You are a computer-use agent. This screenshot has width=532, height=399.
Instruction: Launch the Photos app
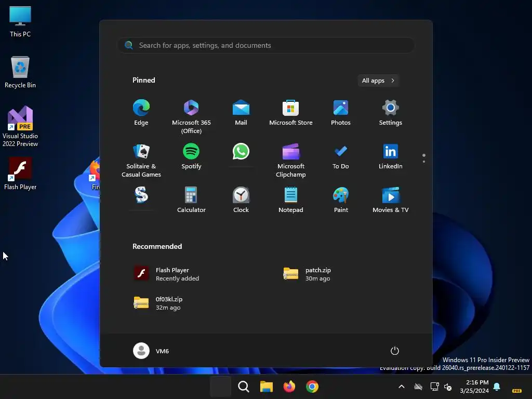click(341, 113)
